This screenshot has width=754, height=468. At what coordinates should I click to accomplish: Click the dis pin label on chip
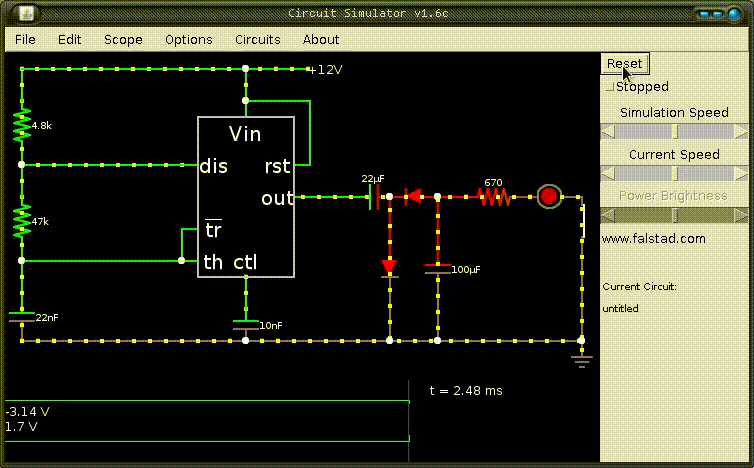(x=214, y=166)
